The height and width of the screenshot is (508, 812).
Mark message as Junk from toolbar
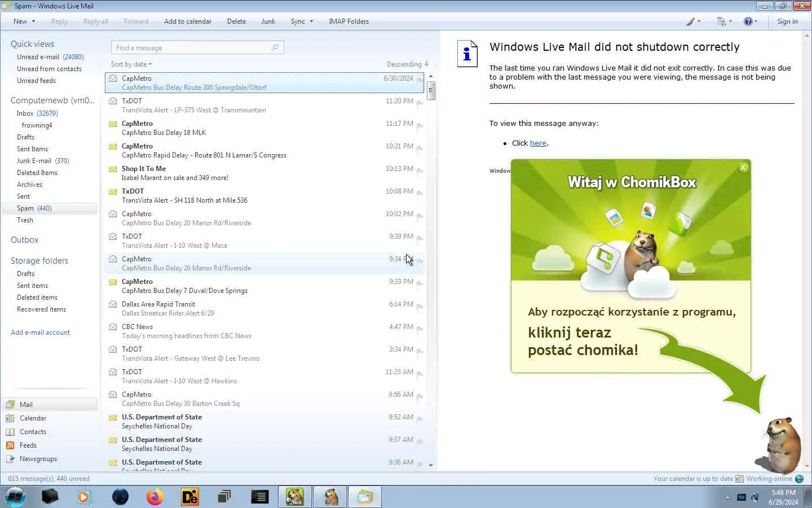[x=268, y=21]
